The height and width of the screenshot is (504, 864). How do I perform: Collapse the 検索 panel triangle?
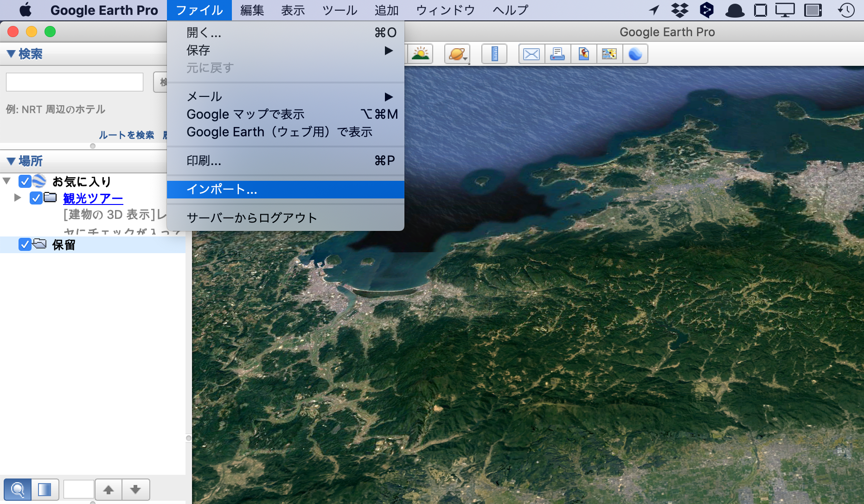[11, 54]
